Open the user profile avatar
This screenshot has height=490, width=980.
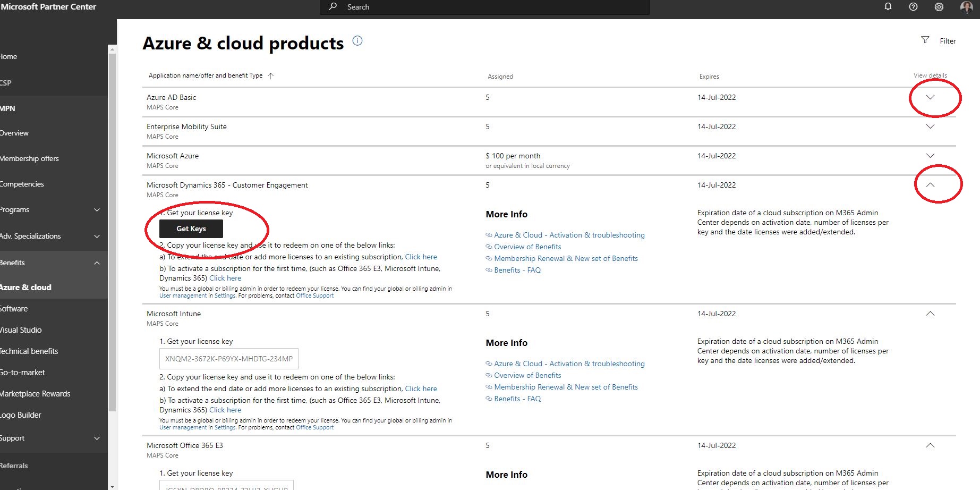point(966,7)
